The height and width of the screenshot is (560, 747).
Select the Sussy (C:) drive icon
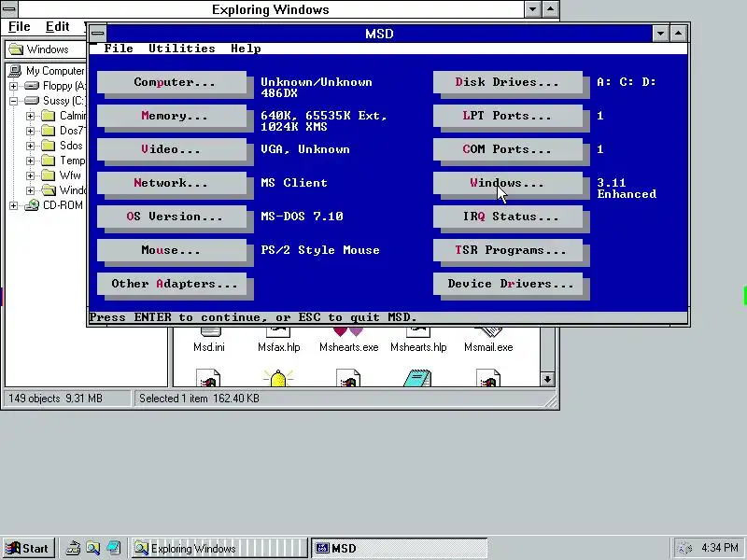(32, 101)
